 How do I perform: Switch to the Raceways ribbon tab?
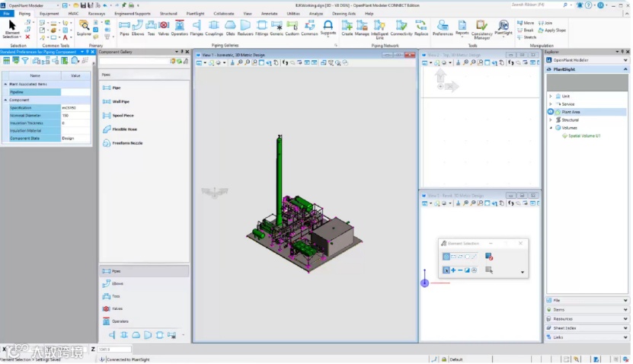(x=97, y=14)
